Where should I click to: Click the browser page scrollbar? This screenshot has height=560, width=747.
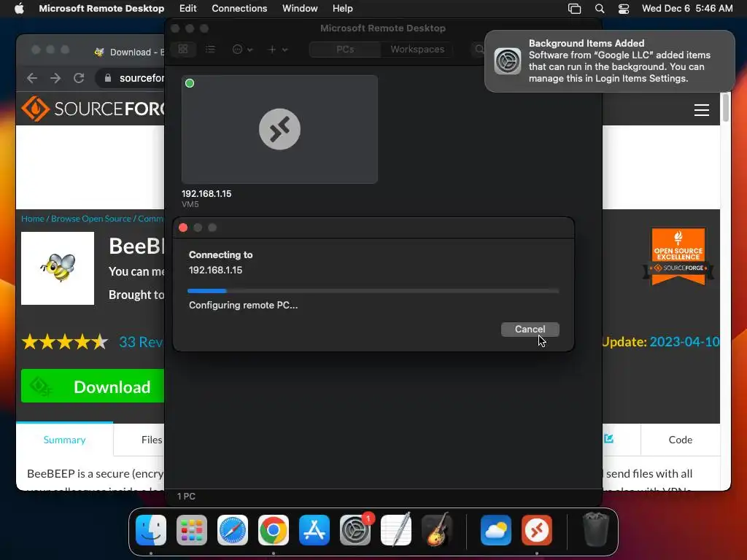[725, 107]
